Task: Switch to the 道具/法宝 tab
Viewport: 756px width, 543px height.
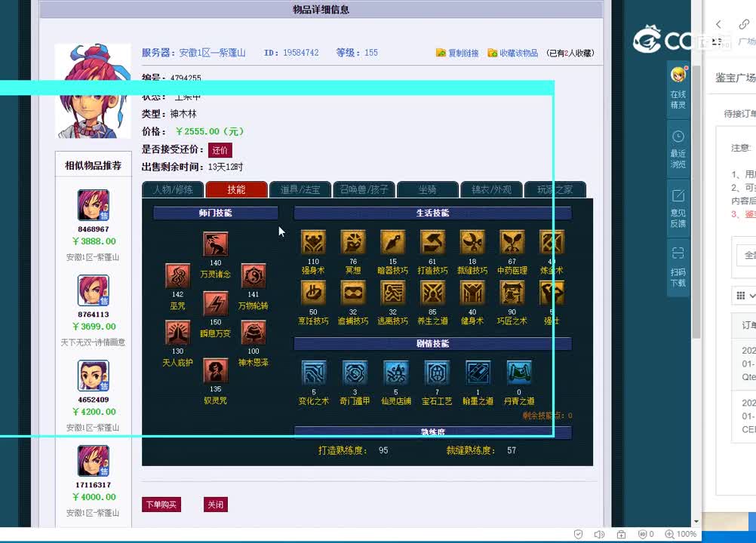Action: tap(300, 189)
